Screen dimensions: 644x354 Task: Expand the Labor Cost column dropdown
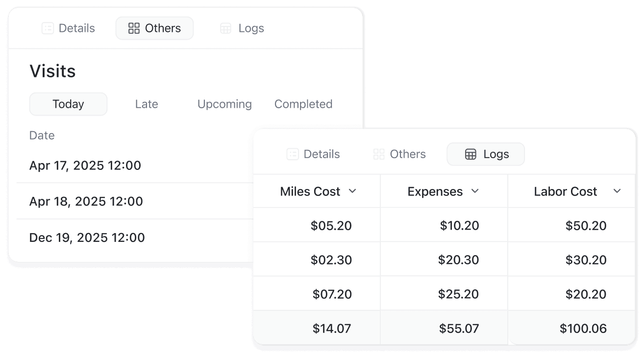point(617,191)
